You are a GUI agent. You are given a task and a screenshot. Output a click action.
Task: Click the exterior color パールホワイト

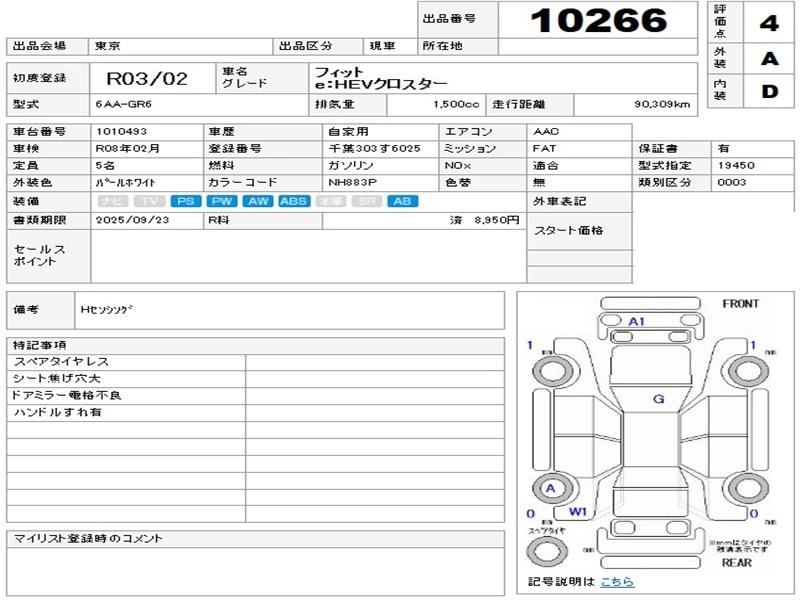pyautogui.click(x=126, y=183)
